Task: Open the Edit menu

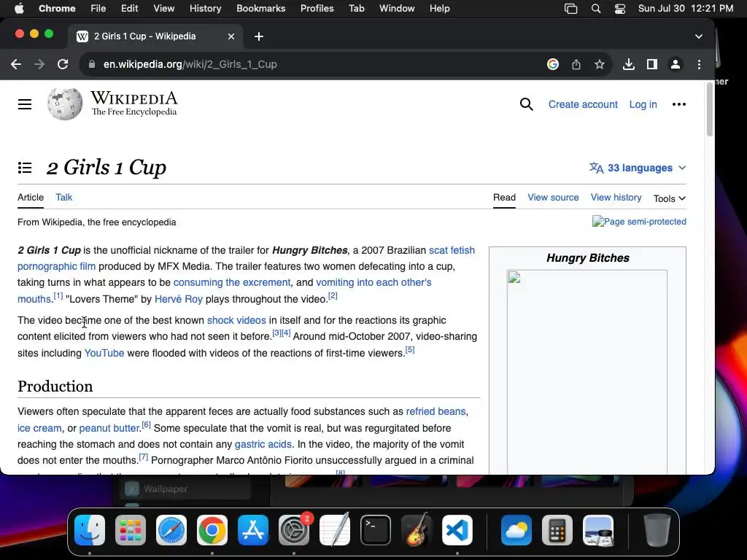Action: [x=129, y=9]
